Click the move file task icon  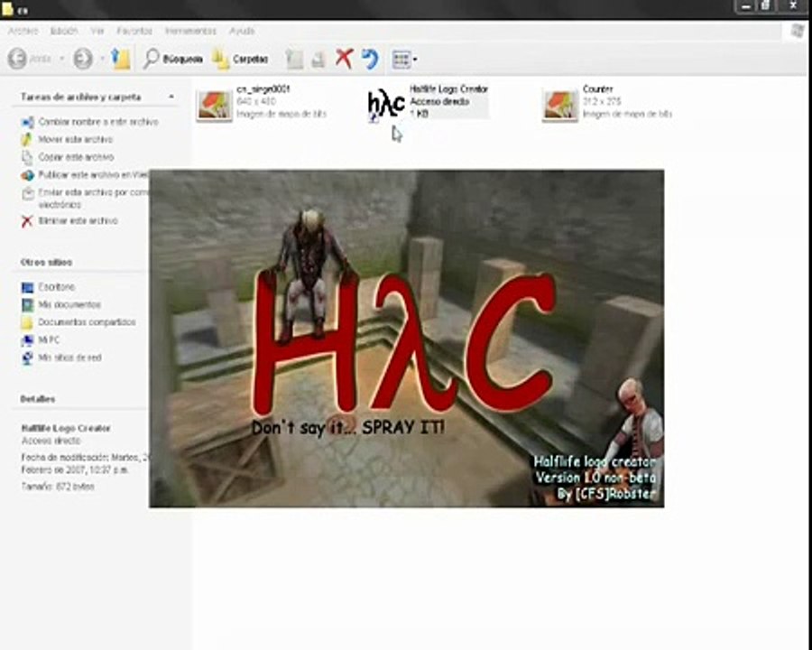click(27, 139)
